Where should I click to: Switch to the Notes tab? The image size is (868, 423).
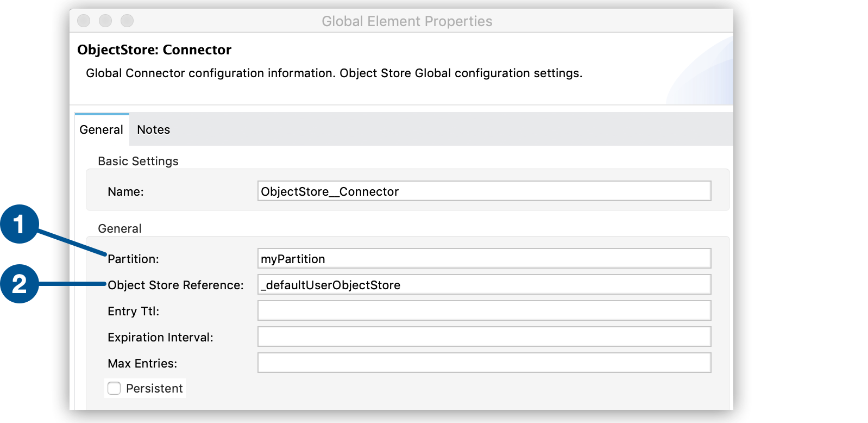coord(153,129)
